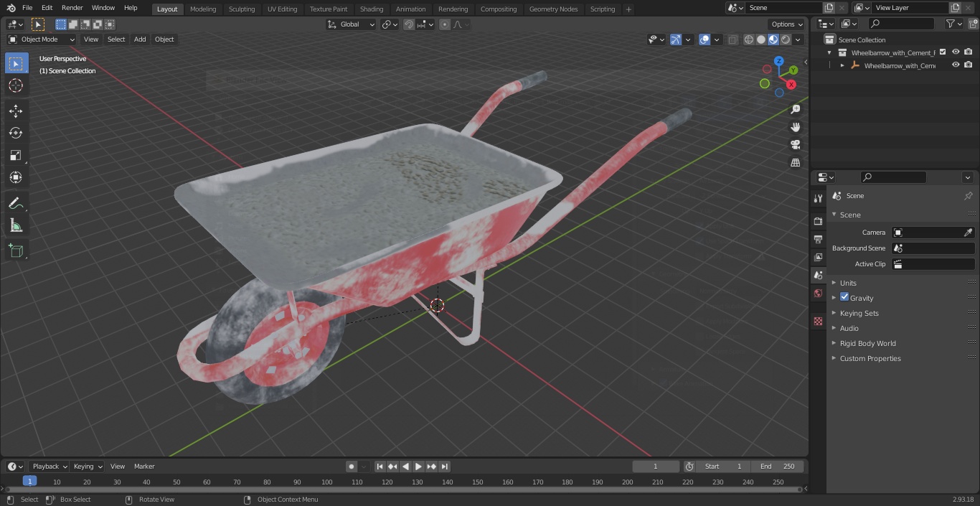Jump to the end frame

click(444, 467)
